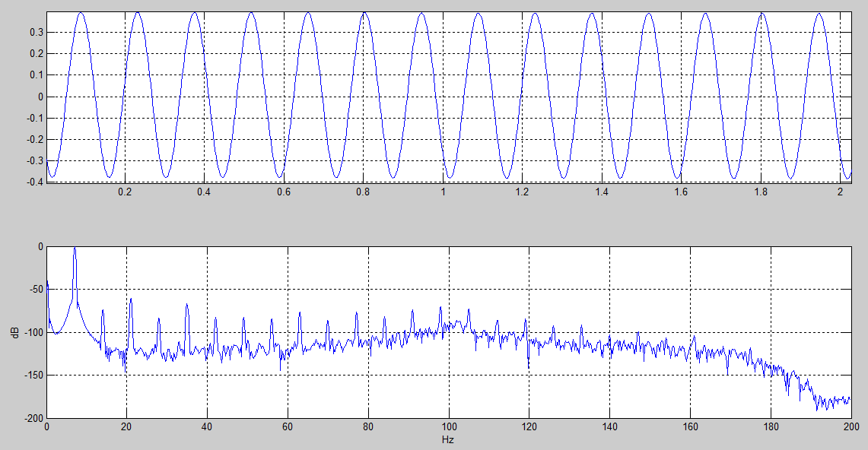Click the Hz x-axis label
The image size is (868, 450).
(448, 440)
